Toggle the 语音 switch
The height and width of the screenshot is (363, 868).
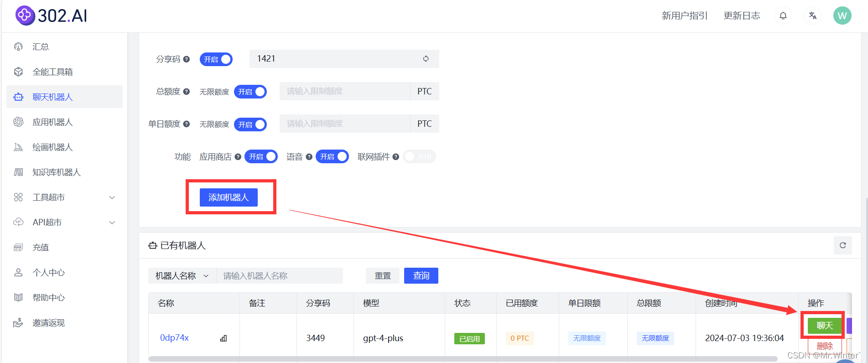[332, 156]
